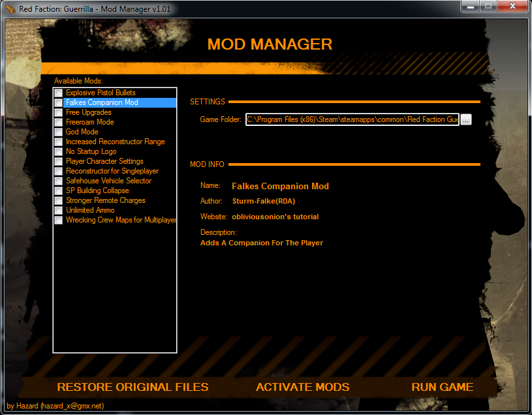Launch with the Run Game button
This screenshot has width=532, height=415.
443,387
